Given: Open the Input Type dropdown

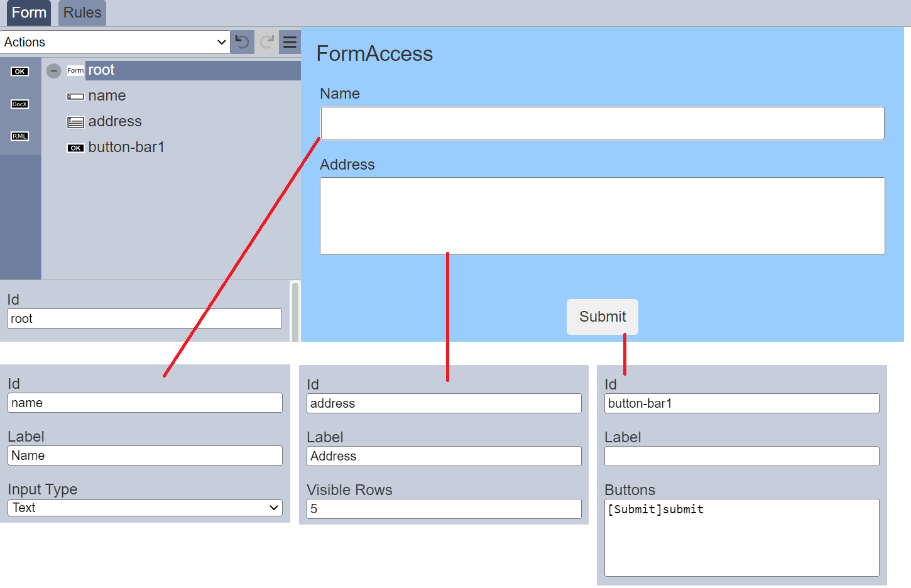Looking at the screenshot, I should click(145, 508).
